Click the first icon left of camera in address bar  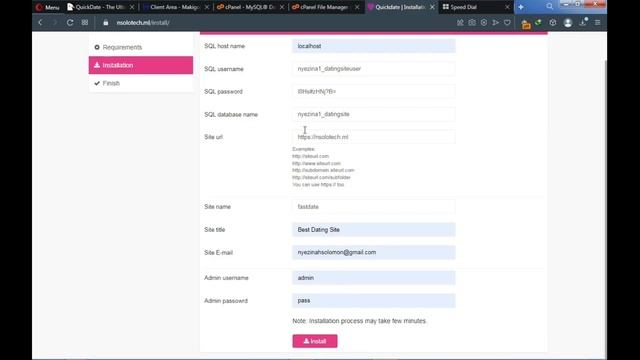[460, 23]
